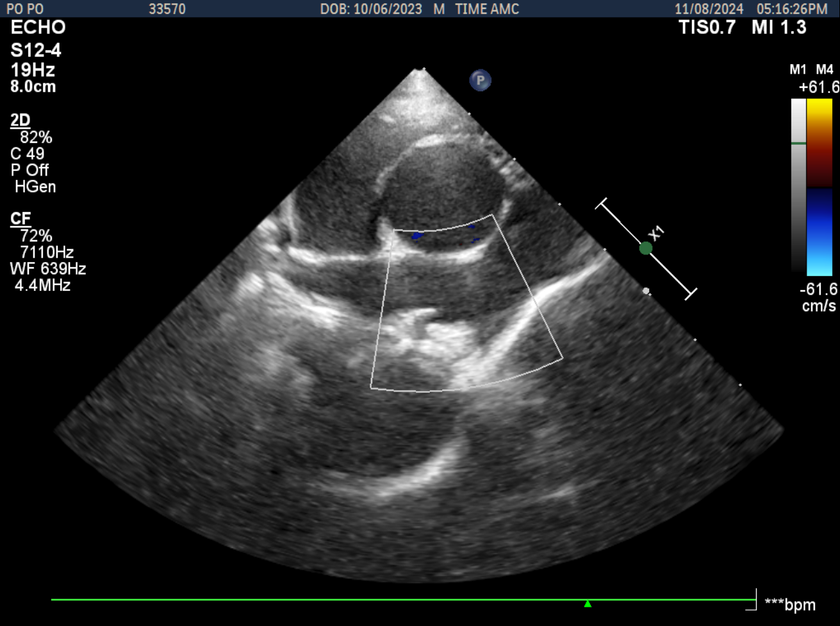Select the 2D mode heading
840x626 pixels.
21,120
